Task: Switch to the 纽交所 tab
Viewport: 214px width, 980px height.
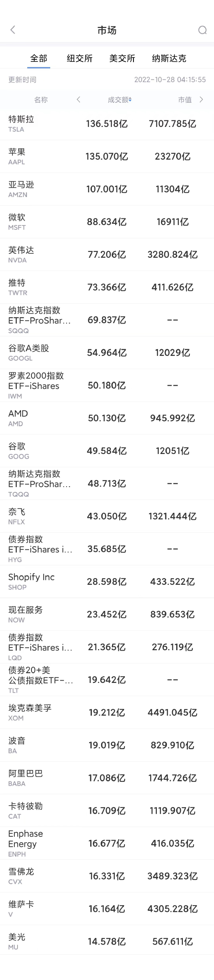Action: click(80, 58)
